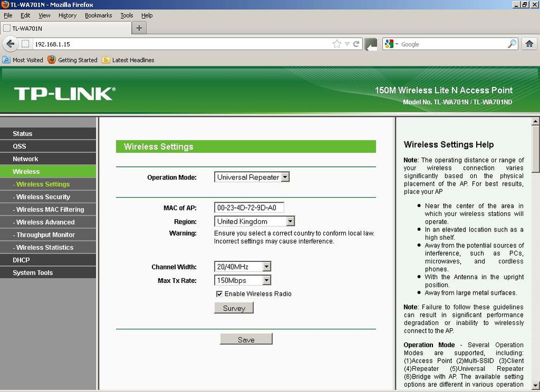Screen dimensions: 540x392
Task: Open the Edit menu
Action: coord(25,16)
